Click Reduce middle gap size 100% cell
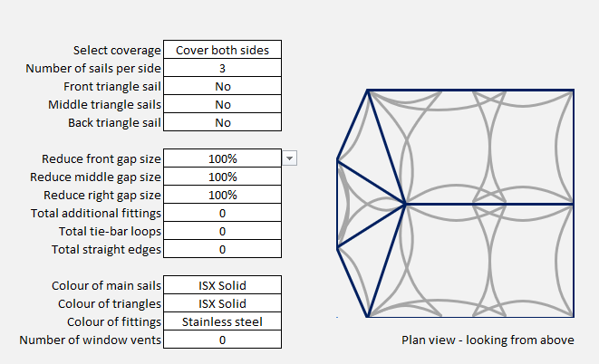The image size is (599, 364). click(222, 177)
